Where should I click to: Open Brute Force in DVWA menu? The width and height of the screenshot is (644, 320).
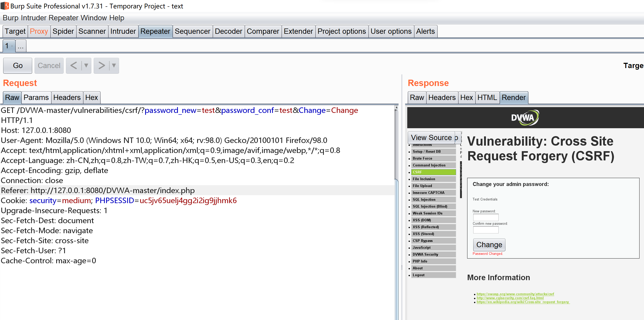(433, 158)
